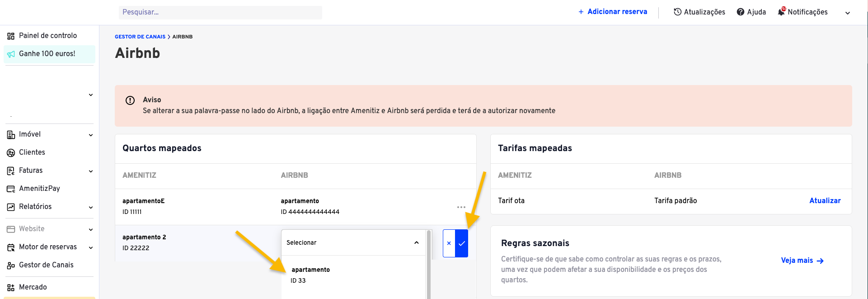Screen dimensions: 868x299
Task: Expand the property selector chevron in sidebar
Action: [91, 95]
